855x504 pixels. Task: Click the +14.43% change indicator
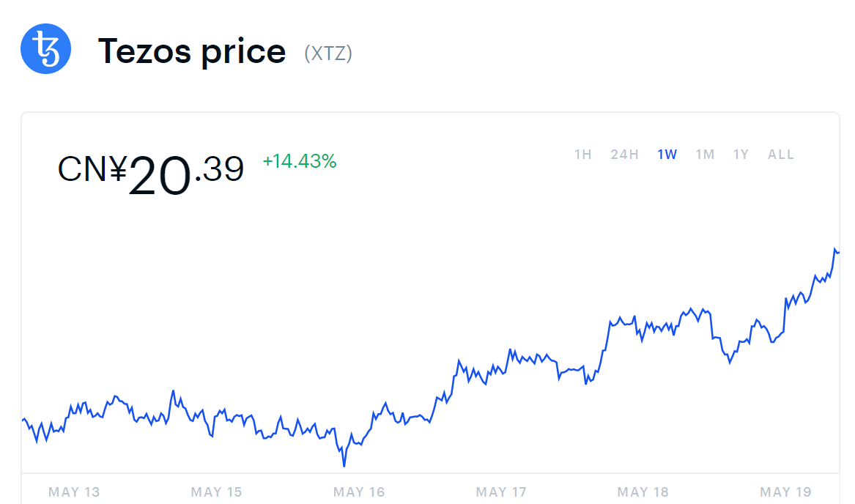(300, 161)
